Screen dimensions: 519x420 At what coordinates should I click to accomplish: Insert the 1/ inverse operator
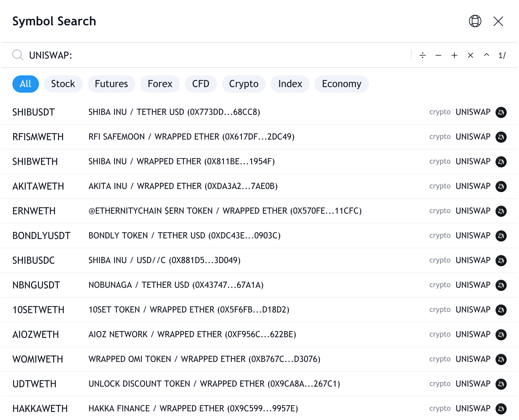point(502,55)
